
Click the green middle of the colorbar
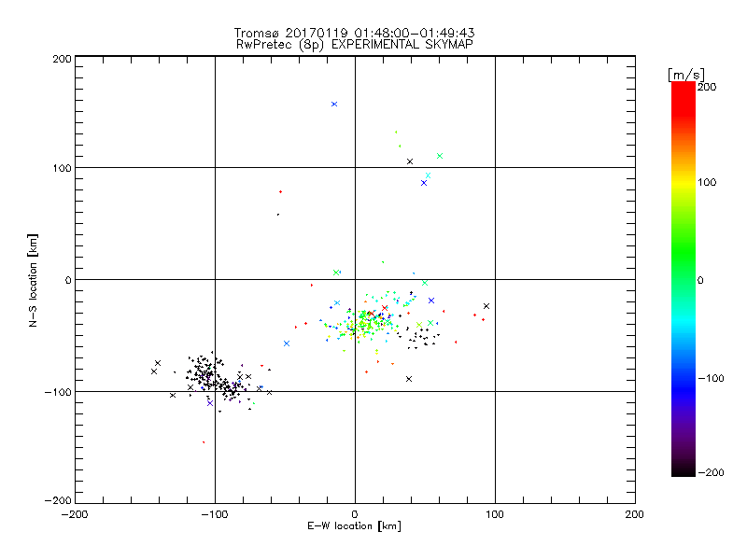[684, 259]
